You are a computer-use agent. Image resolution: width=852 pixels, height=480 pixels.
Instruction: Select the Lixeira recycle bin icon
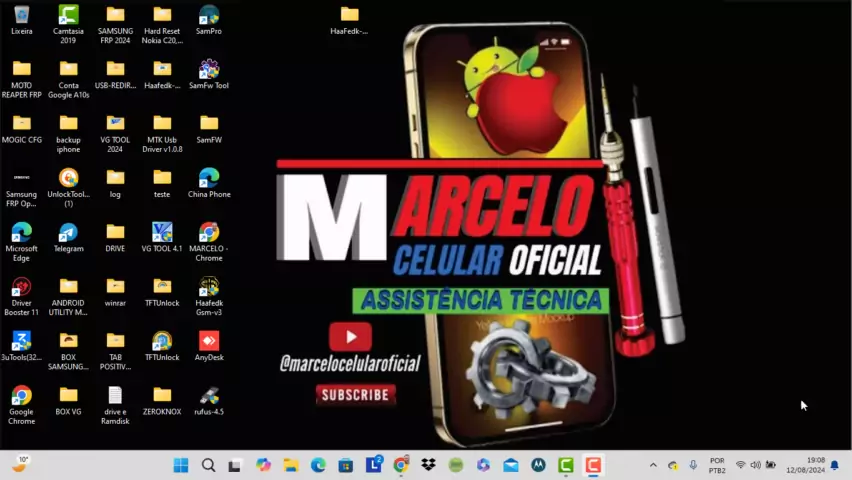tap(21, 16)
